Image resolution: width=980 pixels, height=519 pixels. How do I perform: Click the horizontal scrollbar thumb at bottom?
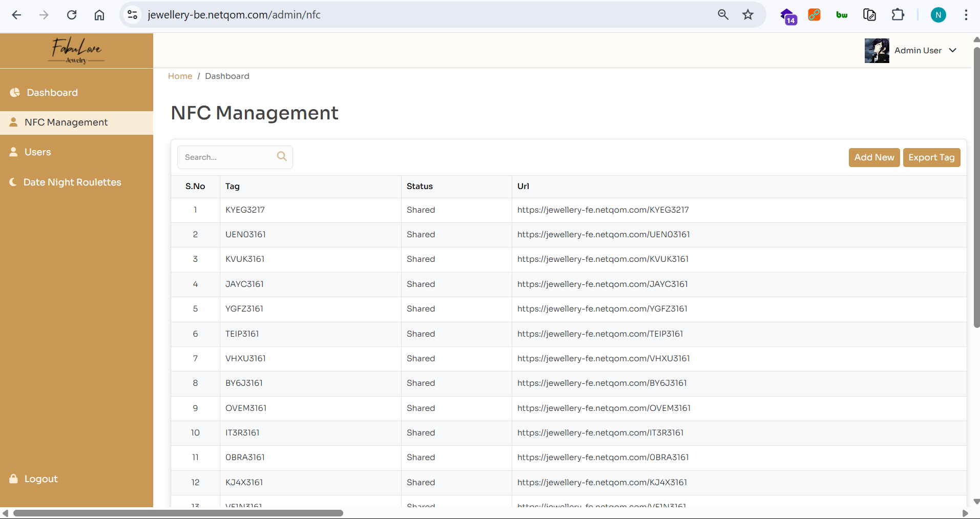178,513
